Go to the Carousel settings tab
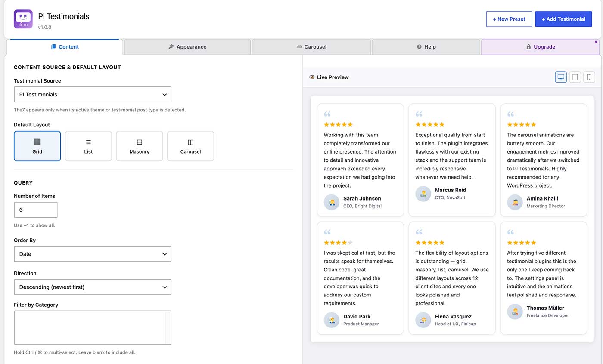 click(311, 47)
